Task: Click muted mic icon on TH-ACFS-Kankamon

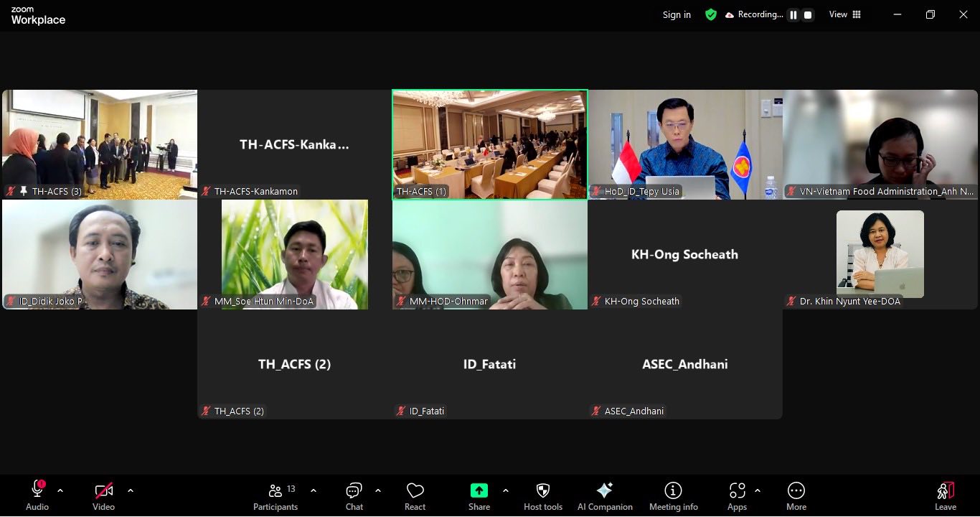Action: pyautogui.click(x=207, y=191)
